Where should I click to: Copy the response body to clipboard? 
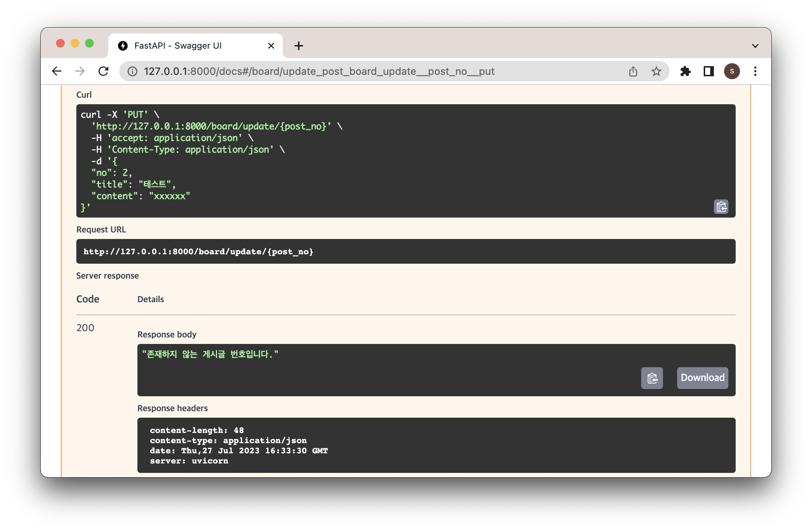click(652, 378)
